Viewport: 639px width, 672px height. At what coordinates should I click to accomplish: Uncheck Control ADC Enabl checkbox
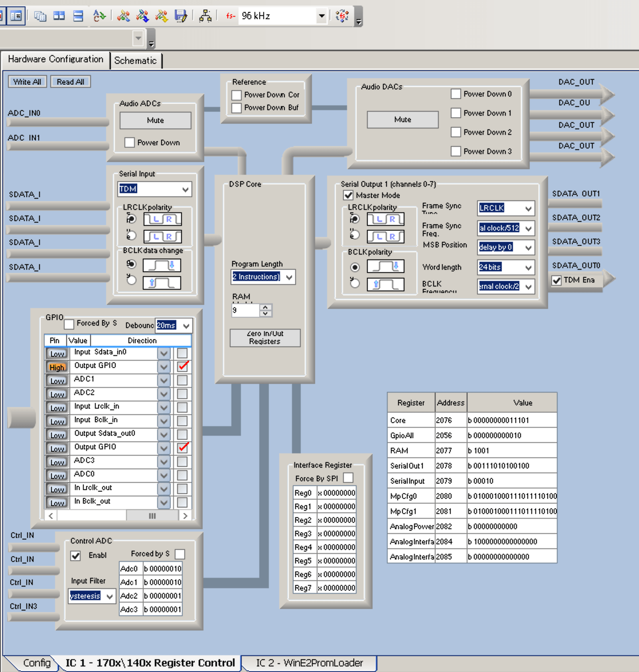point(75,555)
